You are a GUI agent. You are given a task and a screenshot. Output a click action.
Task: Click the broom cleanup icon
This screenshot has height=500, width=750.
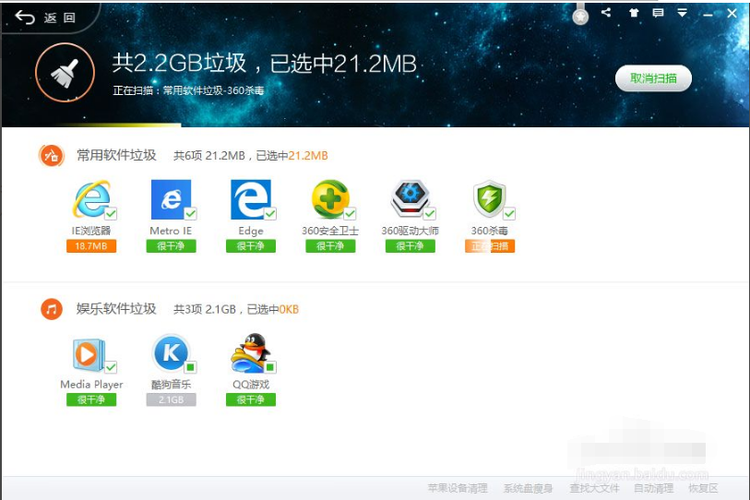(65, 73)
